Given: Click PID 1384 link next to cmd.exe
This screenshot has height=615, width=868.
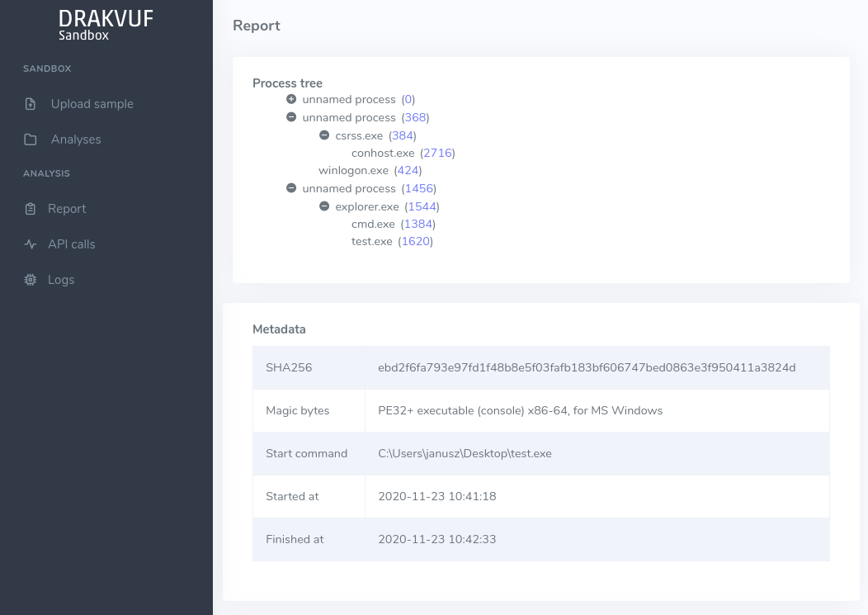Looking at the screenshot, I should click(417, 224).
